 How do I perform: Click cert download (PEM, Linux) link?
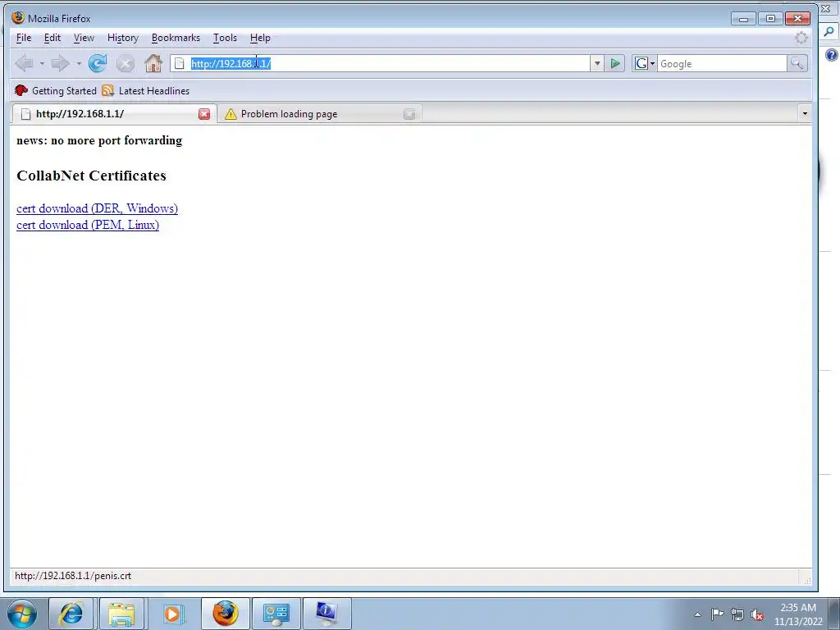click(x=88, y=225)
